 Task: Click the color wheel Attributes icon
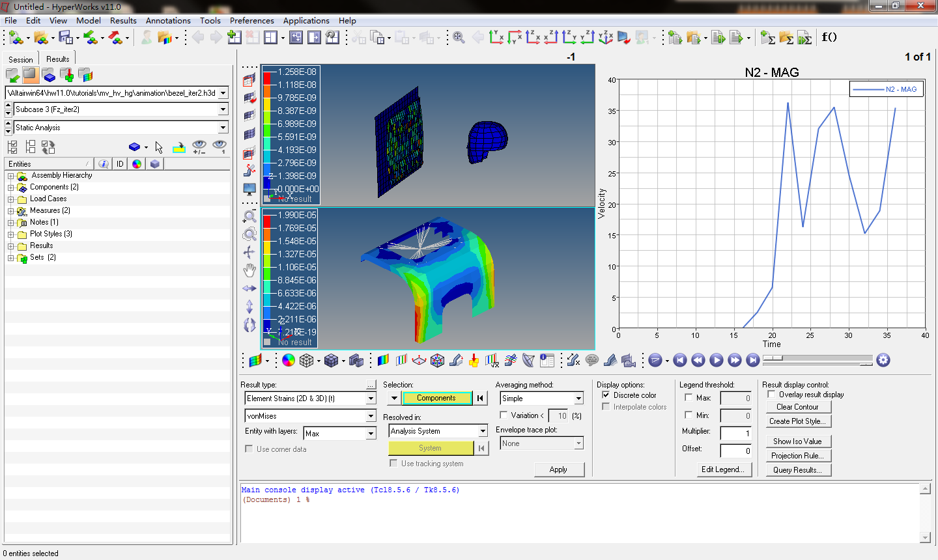click(288, 360)
